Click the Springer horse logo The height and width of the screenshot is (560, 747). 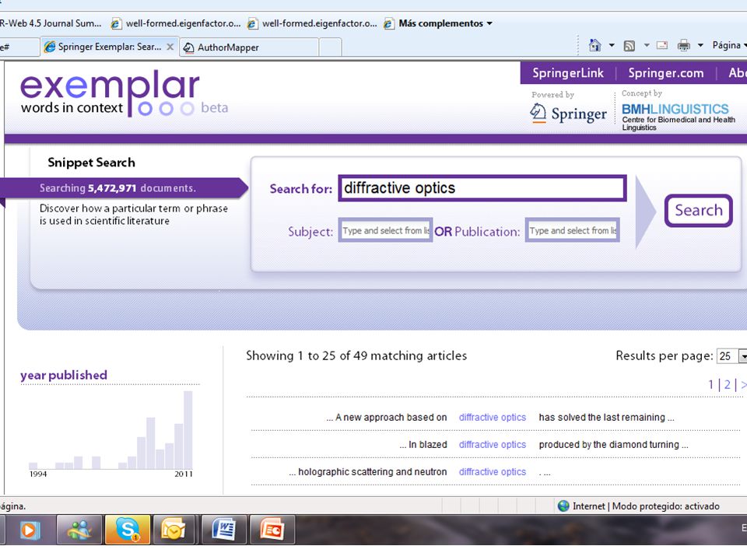pyautogui.click(x=538, y=113)
